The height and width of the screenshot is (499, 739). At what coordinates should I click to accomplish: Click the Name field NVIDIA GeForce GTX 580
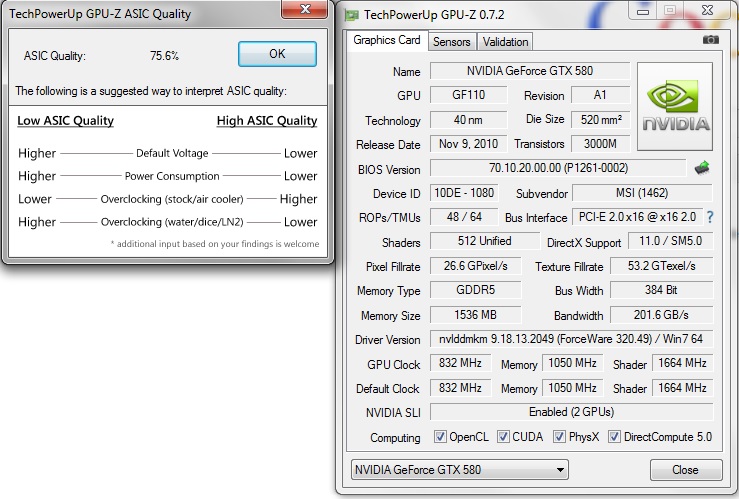pyautogui.click(x=530, y=71)
